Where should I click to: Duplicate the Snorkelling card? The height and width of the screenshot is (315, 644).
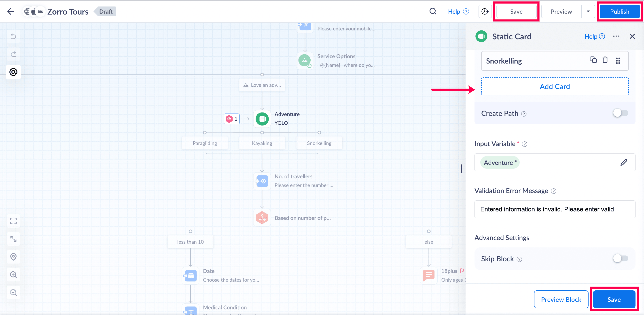(593, 60)
